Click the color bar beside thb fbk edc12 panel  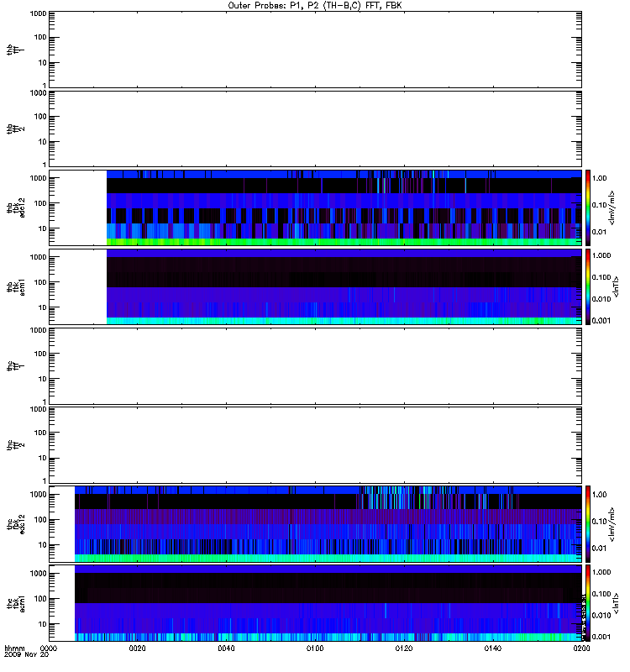coord(588,207)
